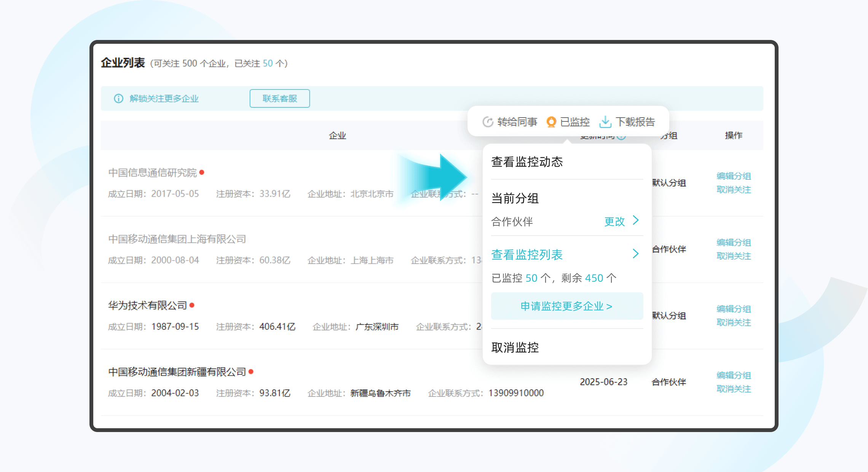Click 已监控 50 个，剩余 450 个 text
Image resolution: width=868 pixels, height=472 pixels.
[554, 278]
